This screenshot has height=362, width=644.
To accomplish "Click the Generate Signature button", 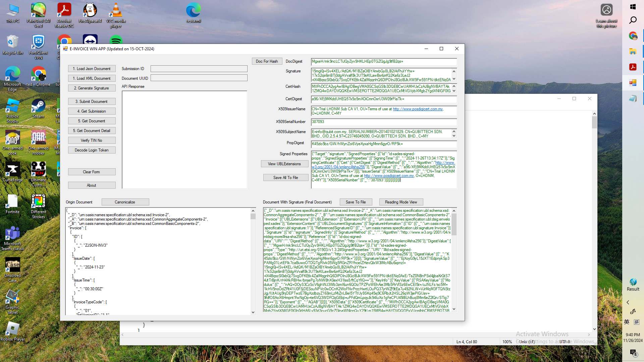I will pyautogui.click(x=92, y=88).
